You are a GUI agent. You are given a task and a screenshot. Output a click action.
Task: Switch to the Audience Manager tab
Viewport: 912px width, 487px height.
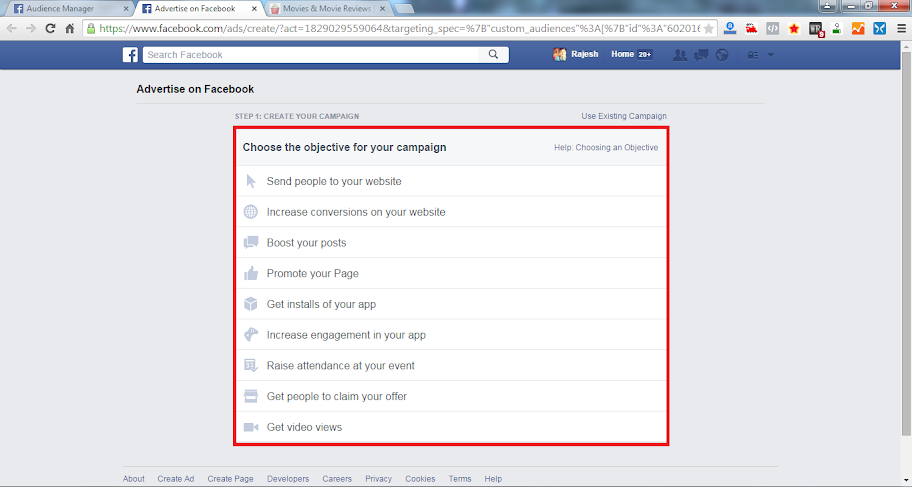67,9
